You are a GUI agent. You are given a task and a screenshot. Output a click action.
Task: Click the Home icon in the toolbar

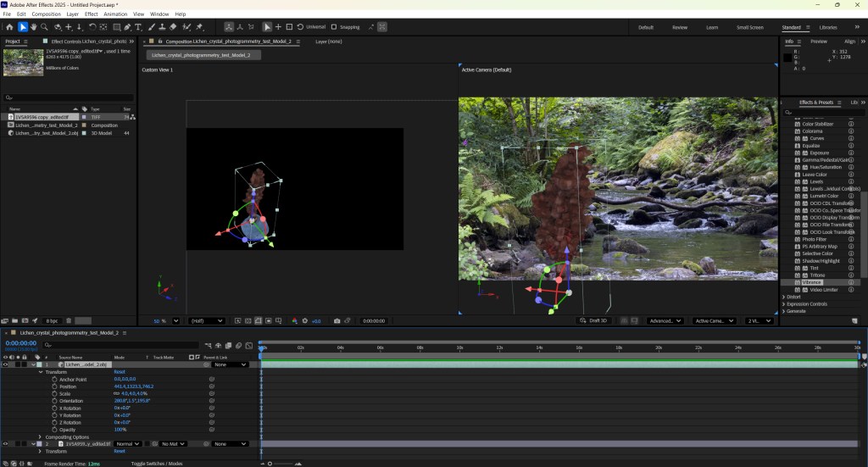coord(9,27)
